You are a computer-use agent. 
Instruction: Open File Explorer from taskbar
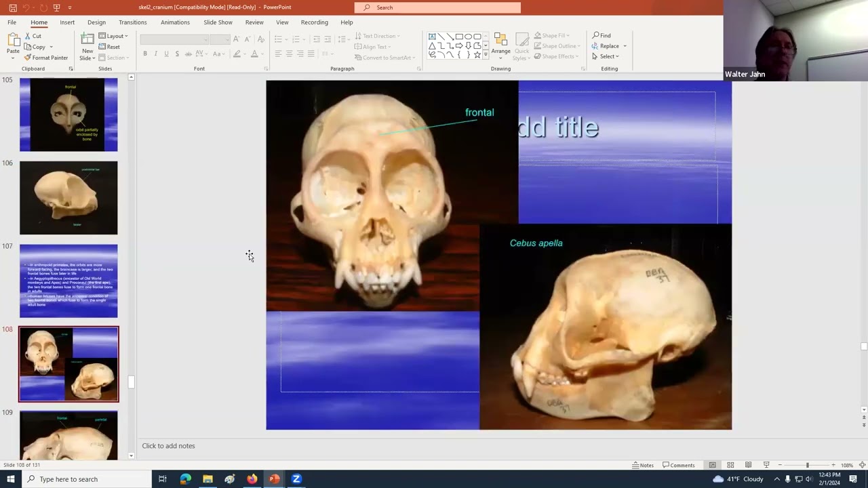pos(208,479)
